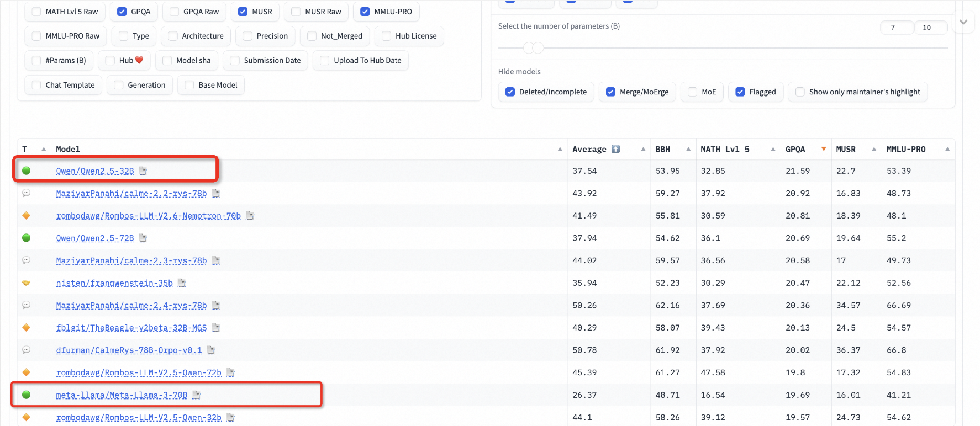Enable the MATH Lvl 5 Raw checkbox
The image size is (980, 426).
click(x=36, y=12)
